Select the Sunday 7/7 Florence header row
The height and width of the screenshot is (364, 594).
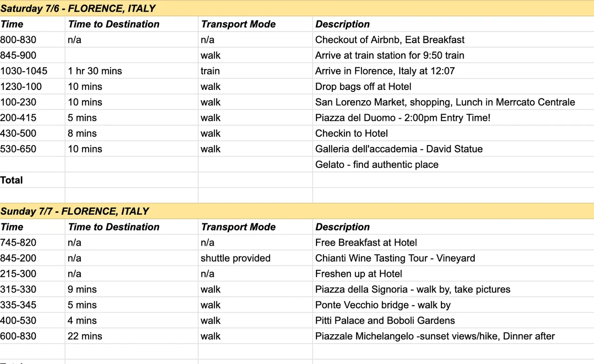[x=75, y=211]
